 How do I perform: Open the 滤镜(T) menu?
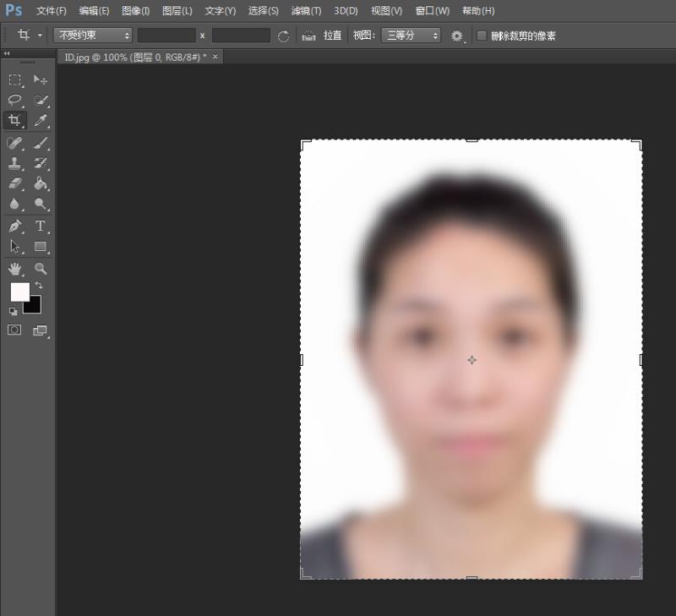pyautogui.click(x=306, y=11)
